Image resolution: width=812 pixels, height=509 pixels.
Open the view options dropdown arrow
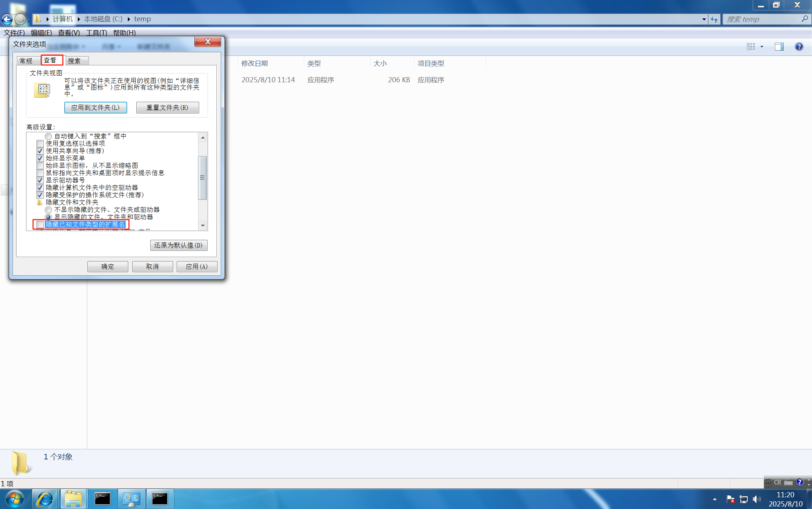762,47
